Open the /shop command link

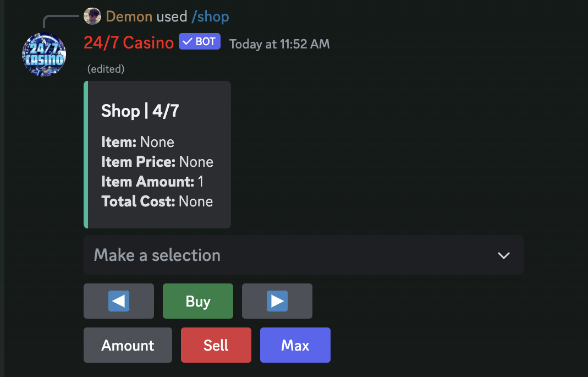pos(210,17)
